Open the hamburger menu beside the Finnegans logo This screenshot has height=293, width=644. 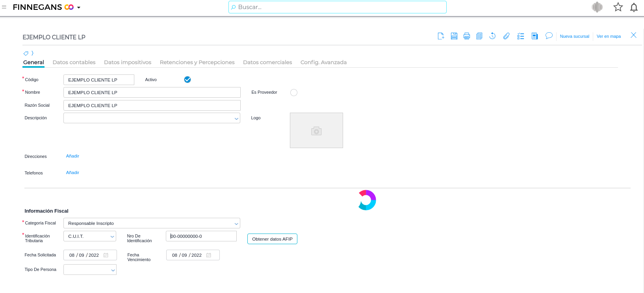(4, 7)
